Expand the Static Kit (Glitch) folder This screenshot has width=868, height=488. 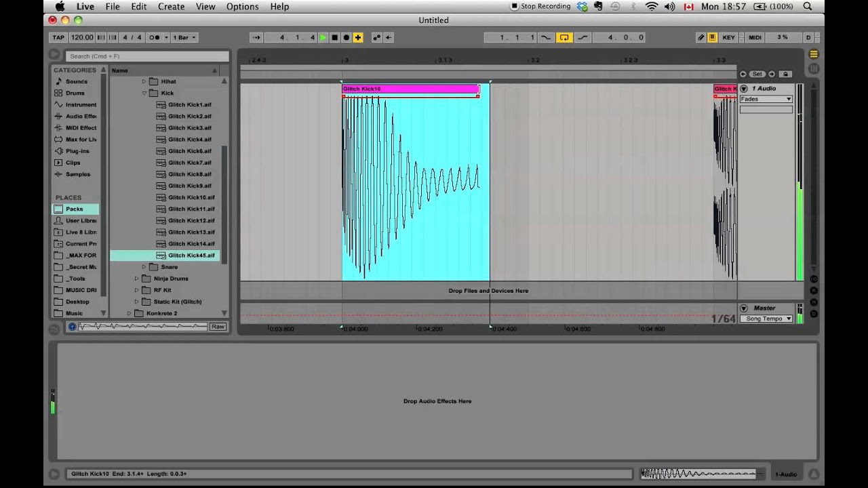coord(136,302)
